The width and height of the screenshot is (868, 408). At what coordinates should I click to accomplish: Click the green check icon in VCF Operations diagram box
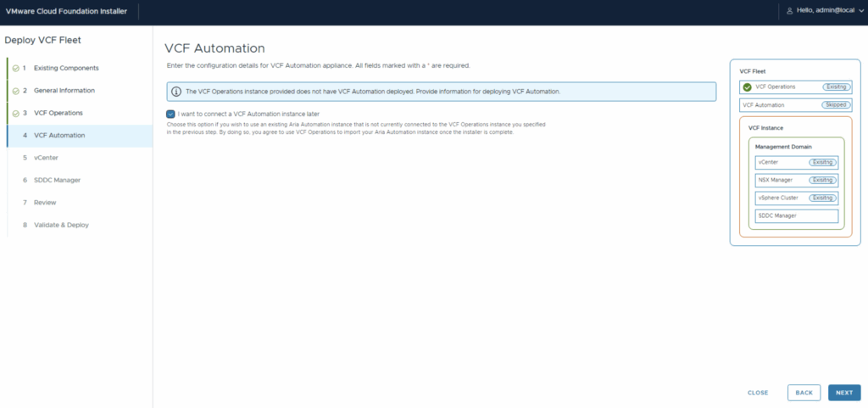pos(747,87)
